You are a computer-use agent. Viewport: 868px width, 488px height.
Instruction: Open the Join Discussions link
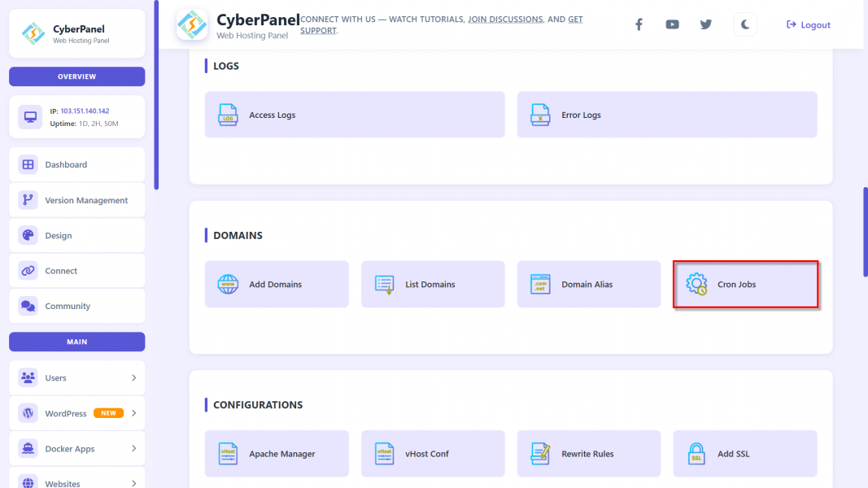click(x=505, y=19)
